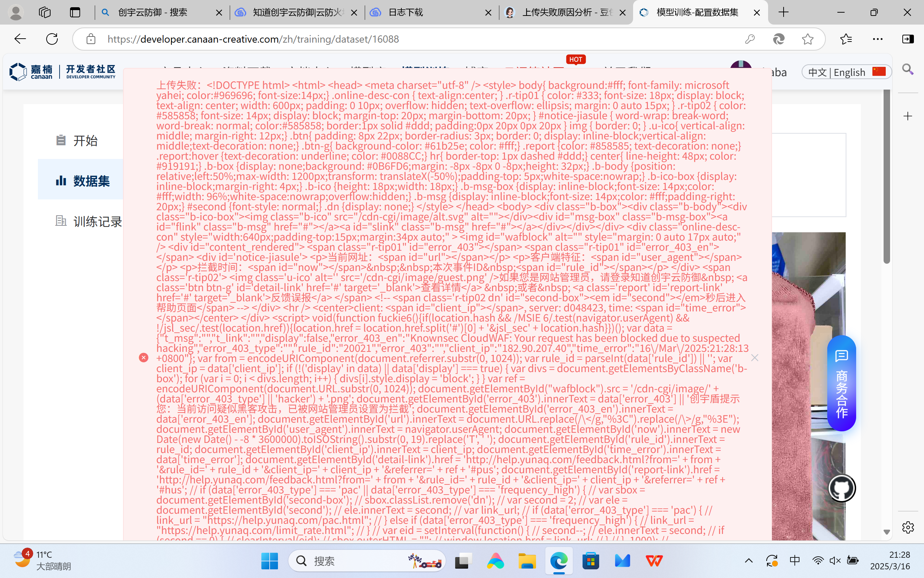Toggle the 中 input method indicator
The width and height of the screenshot is (924, 578).
(x=794, y=561)
